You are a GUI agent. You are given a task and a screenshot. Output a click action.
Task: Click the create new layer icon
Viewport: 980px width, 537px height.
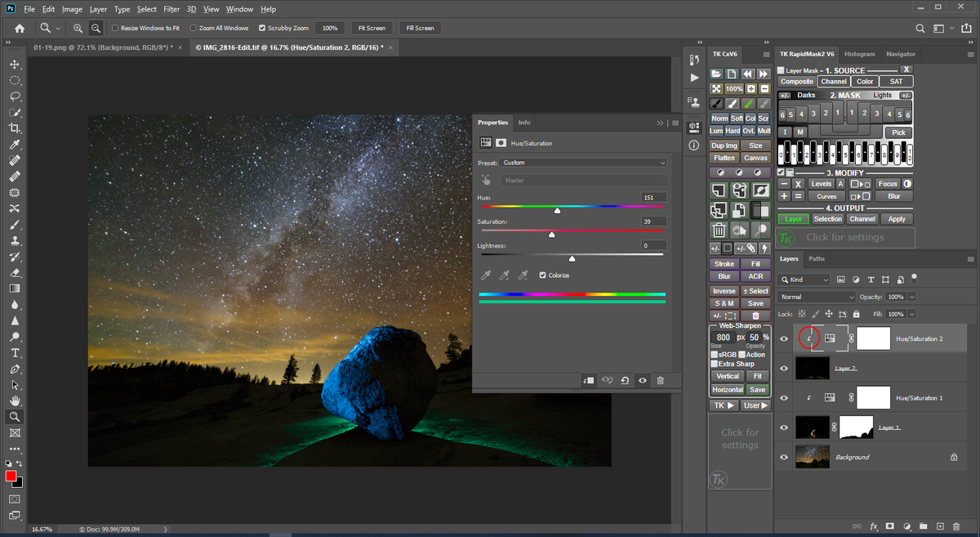[940, 526]
